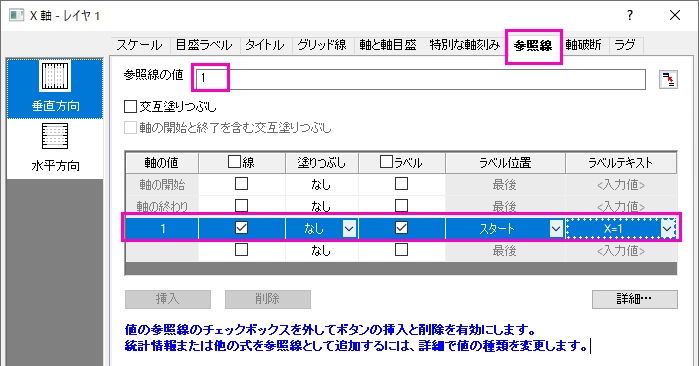Check the ラベル box in the empty last row
The width and height of the screenshot is (699, 366).
coord(401,250)
